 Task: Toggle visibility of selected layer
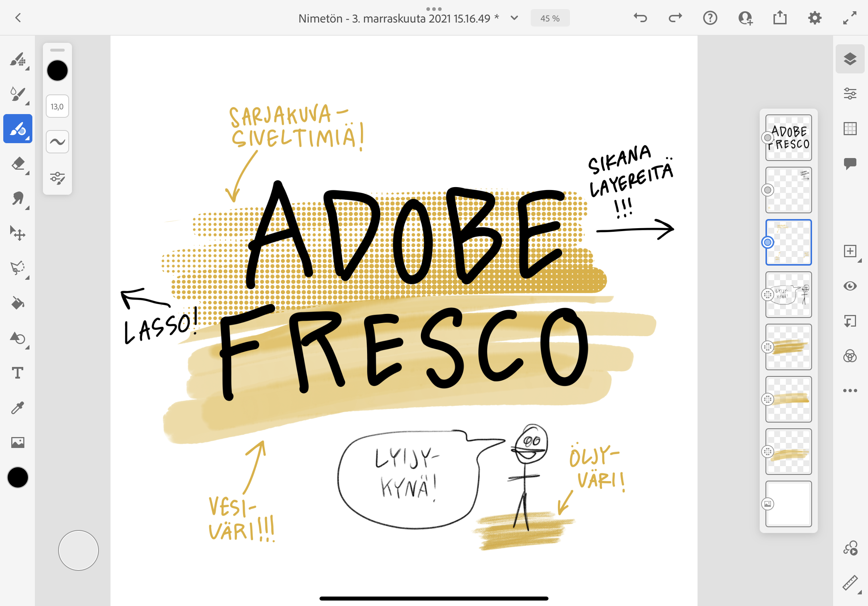point(850,286)
